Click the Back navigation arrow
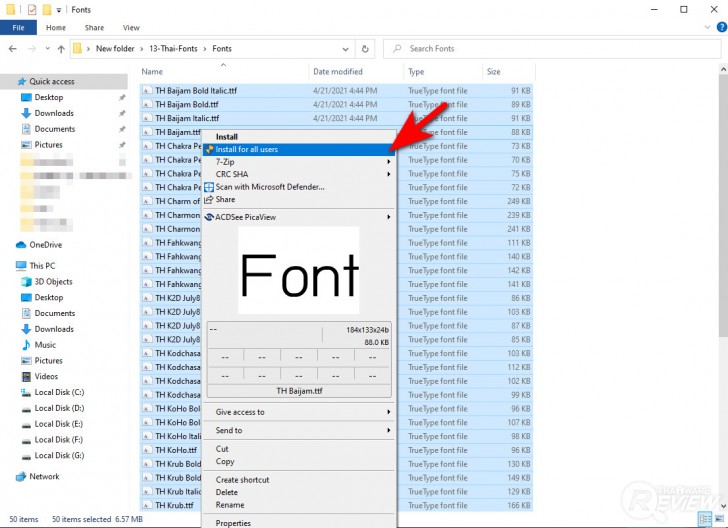Viewport: 728px width, 528px height. click(13, 48)
